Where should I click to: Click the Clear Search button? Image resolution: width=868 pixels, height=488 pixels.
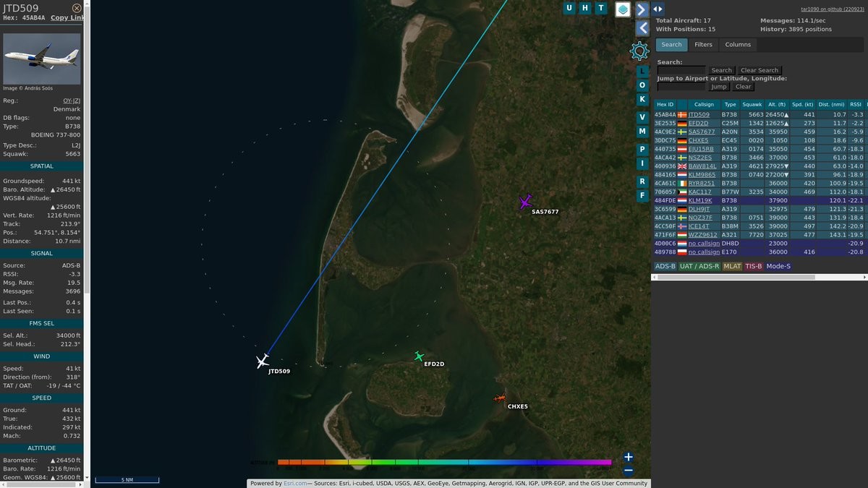click(759, 71)
